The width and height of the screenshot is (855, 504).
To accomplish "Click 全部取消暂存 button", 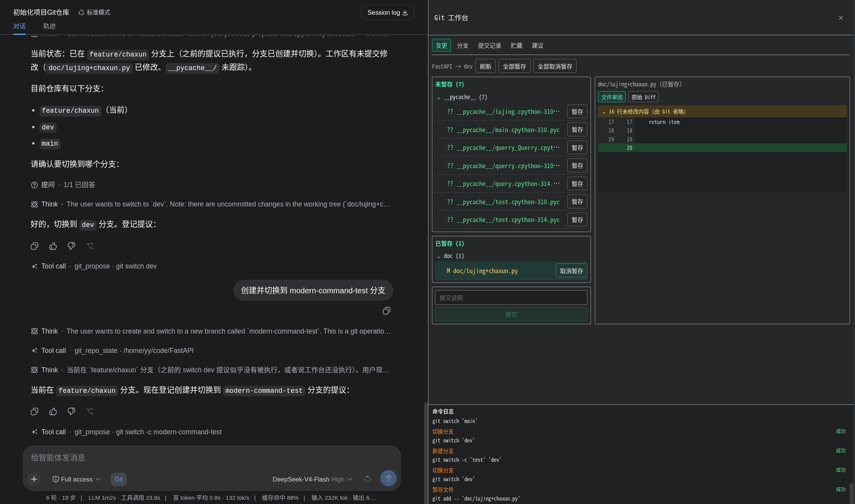I will click(555, 66).
